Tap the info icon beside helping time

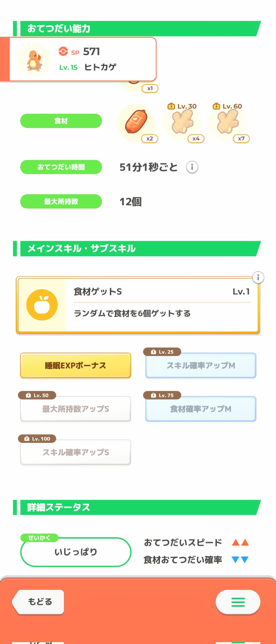click(192, 167)
